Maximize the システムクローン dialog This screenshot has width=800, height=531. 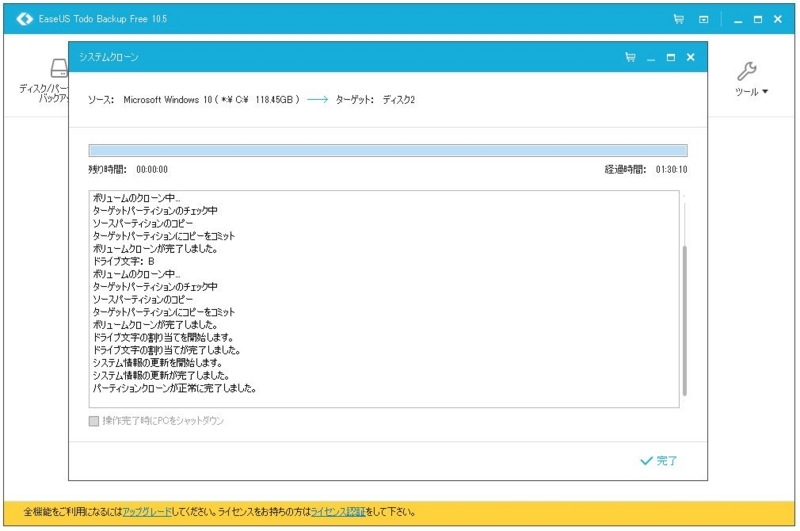(x=671, y=58)
